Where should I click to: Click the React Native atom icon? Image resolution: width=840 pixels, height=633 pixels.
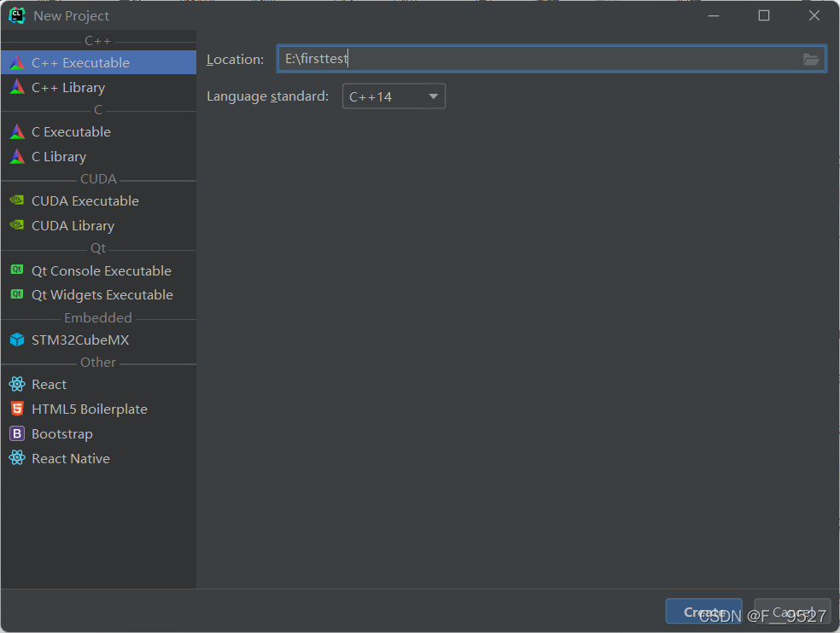click(17, 458)
